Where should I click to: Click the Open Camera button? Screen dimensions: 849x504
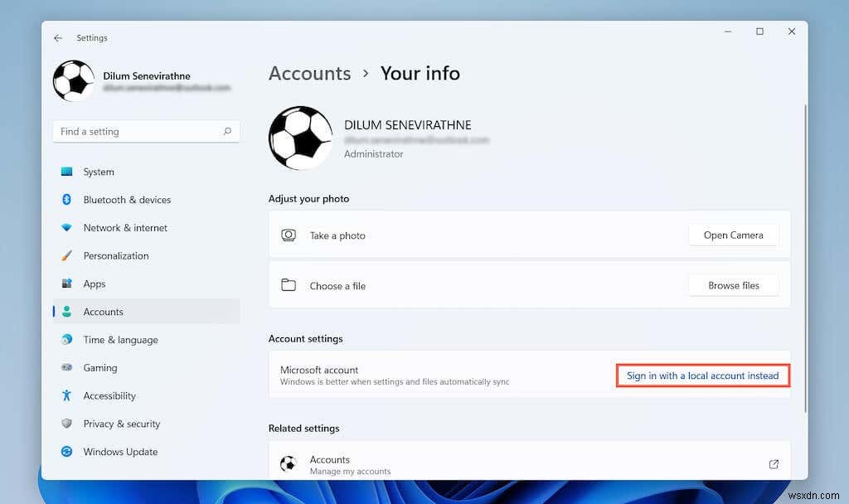click(733, 235)
